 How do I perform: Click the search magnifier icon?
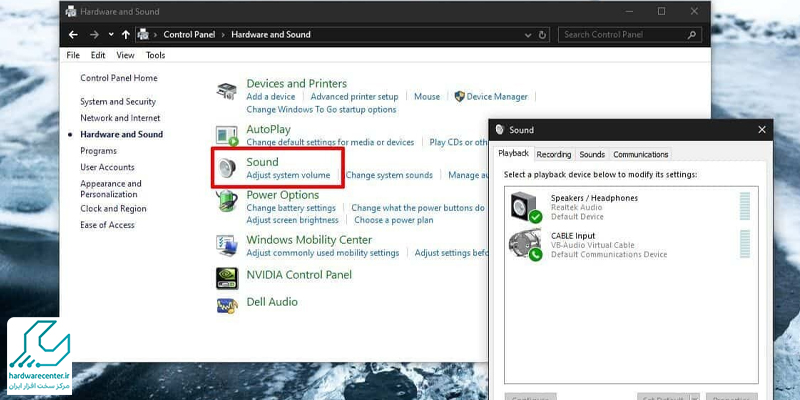[x=692, y=35]
